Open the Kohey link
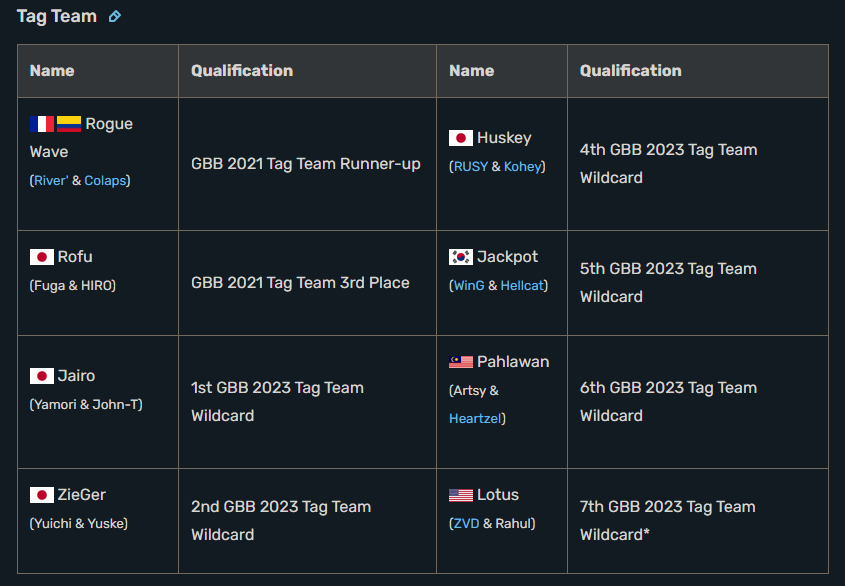Image resolution: width=845 pixels, height=586 pixels. click(523, 167)
